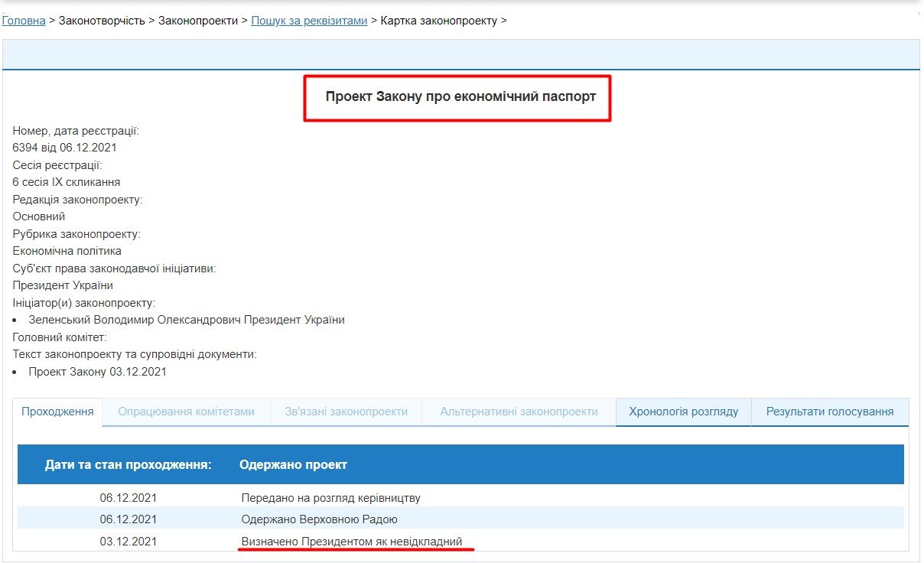The image size is (924, 563).
Task: Switch to the Зв'язані законопроекти tab
Action: 346,412
